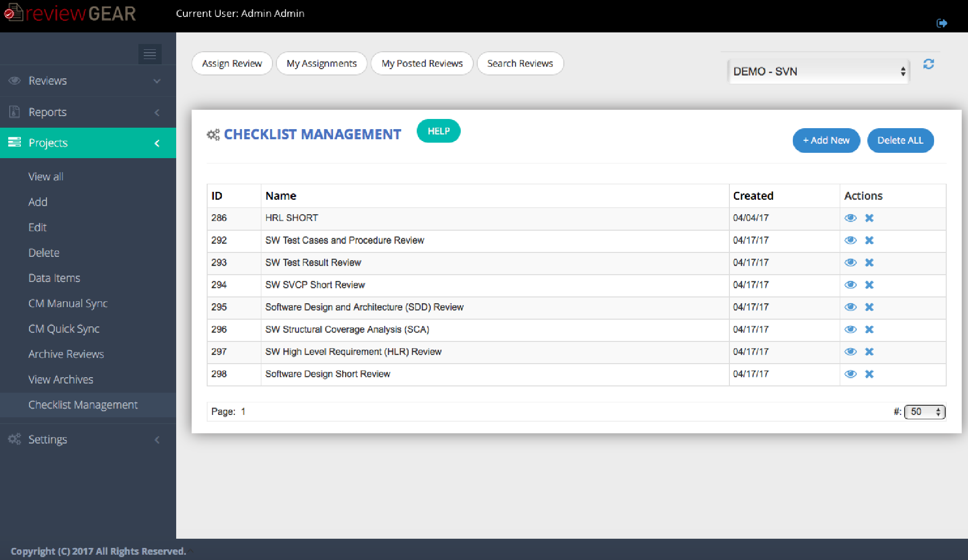968x560 pixels.
Task: Click the name HRL SHORT
Action: pos(291,218)
